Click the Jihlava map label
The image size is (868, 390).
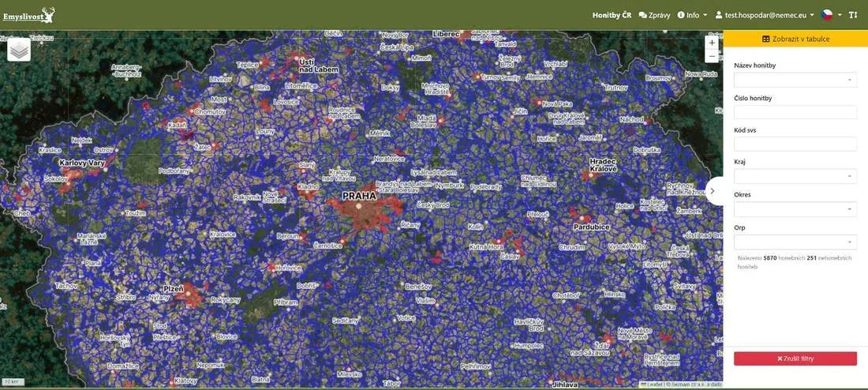[565, 384]
